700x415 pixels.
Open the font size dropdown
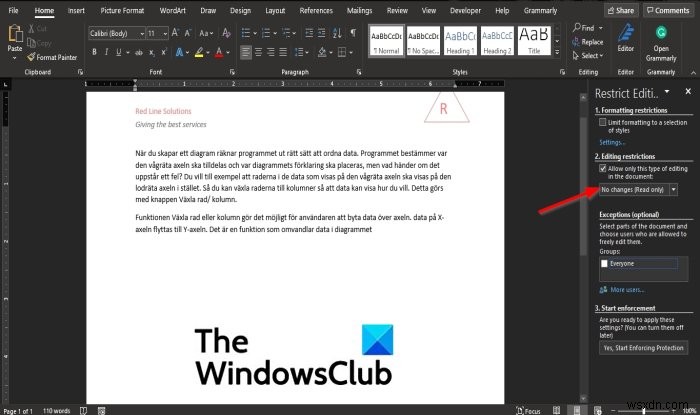point(165,33)
